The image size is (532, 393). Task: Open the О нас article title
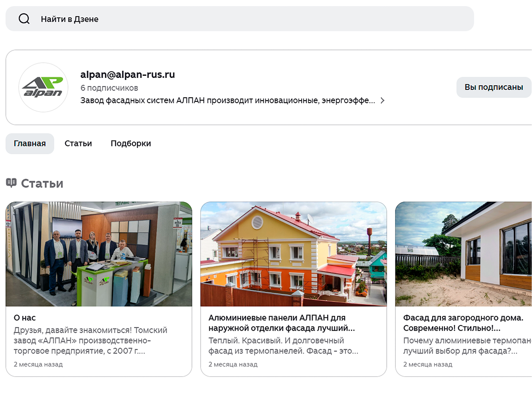[x=25, y=318]
